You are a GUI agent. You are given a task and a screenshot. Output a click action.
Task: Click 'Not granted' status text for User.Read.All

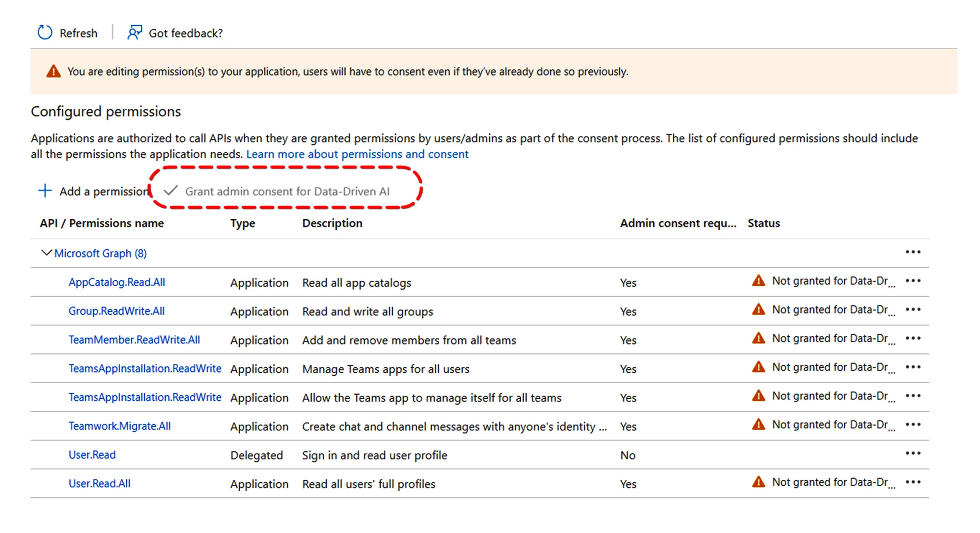point(834,482)
